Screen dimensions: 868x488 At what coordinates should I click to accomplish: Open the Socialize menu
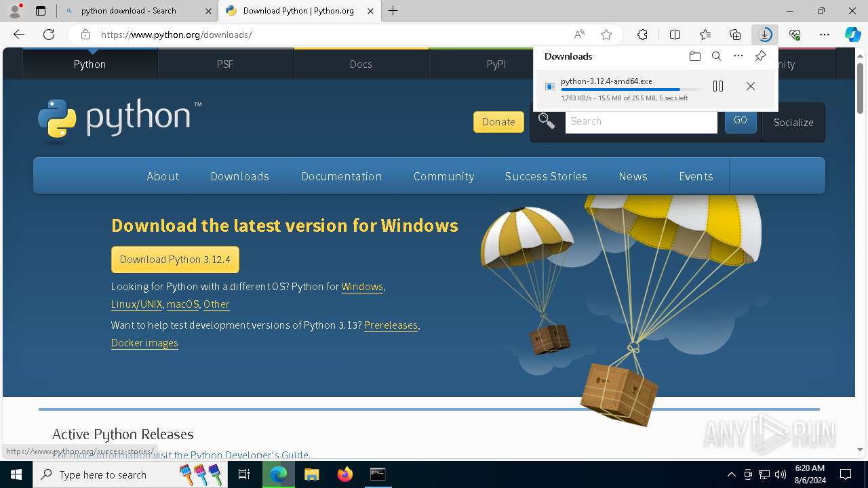coord(793,123)
